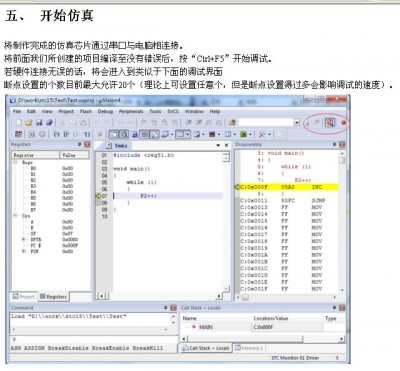The width and height of the screenshot is (400, 371).
Task: Switch to the Registers tab
Action: click(53, 296)
